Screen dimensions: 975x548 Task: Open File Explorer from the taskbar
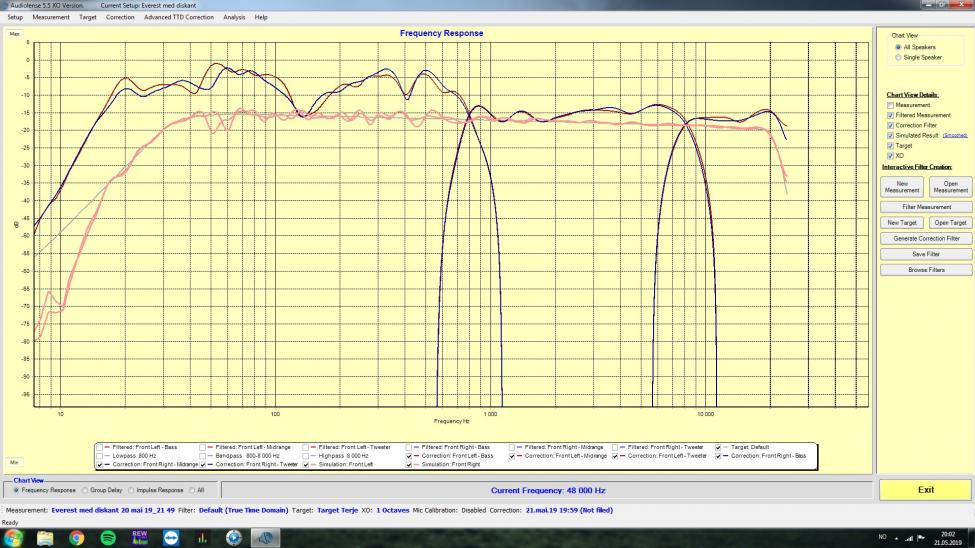(x=46, y=538)
